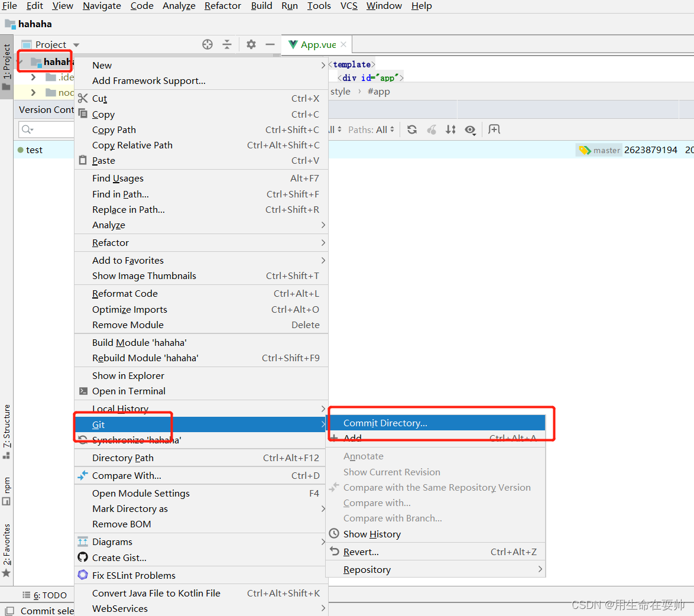Click Commit selected status bar text

[x=47, y=611]
